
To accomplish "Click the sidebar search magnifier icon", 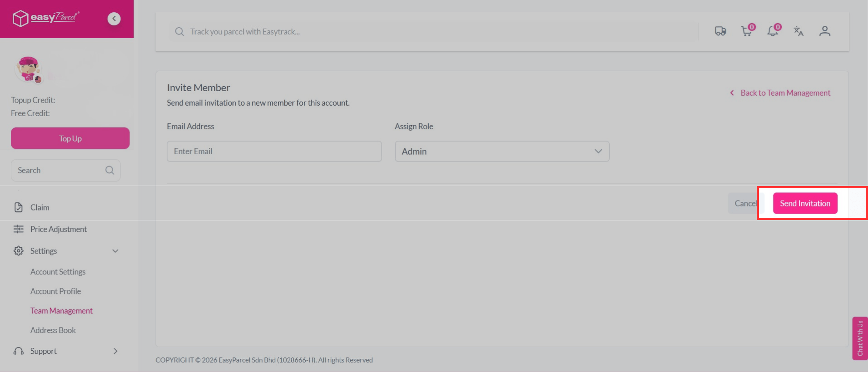I will tap(109, 170).
